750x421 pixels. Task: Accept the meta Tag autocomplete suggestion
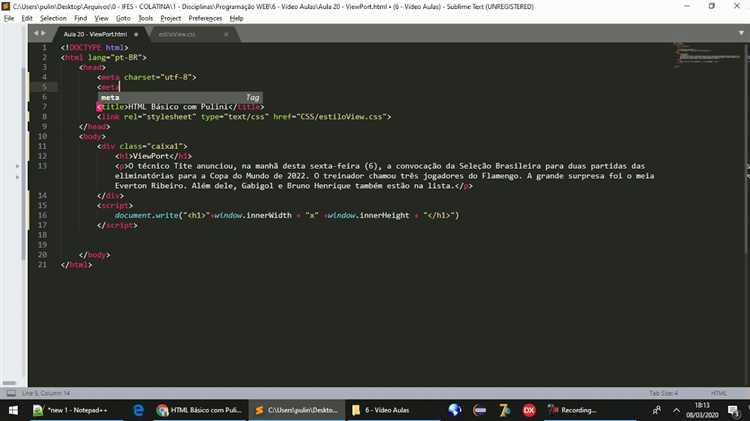(180, 97)
